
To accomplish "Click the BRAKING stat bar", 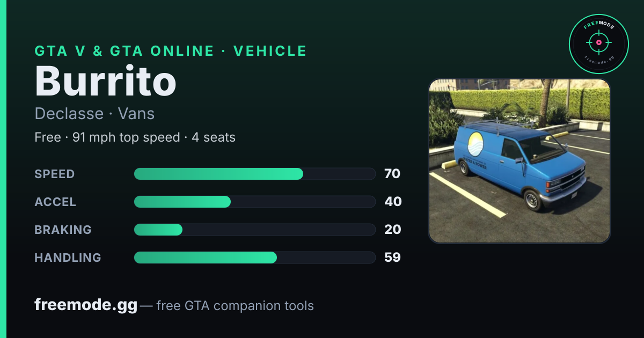I will point(254,230).
